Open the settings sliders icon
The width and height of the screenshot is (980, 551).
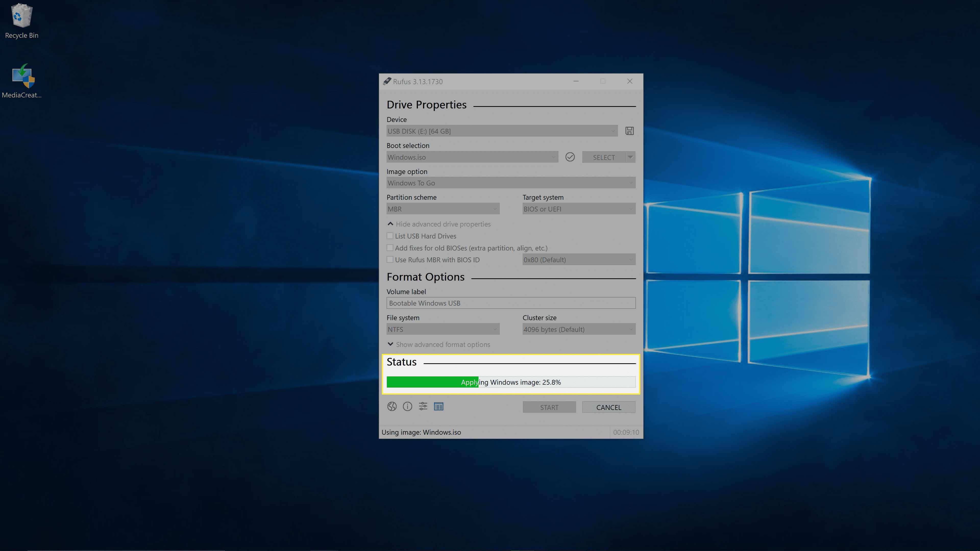423,407
